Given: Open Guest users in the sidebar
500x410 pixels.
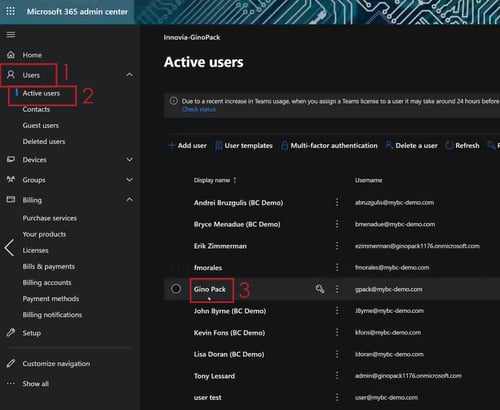Looking at the screenshot, I should click(x=41, y=125).
